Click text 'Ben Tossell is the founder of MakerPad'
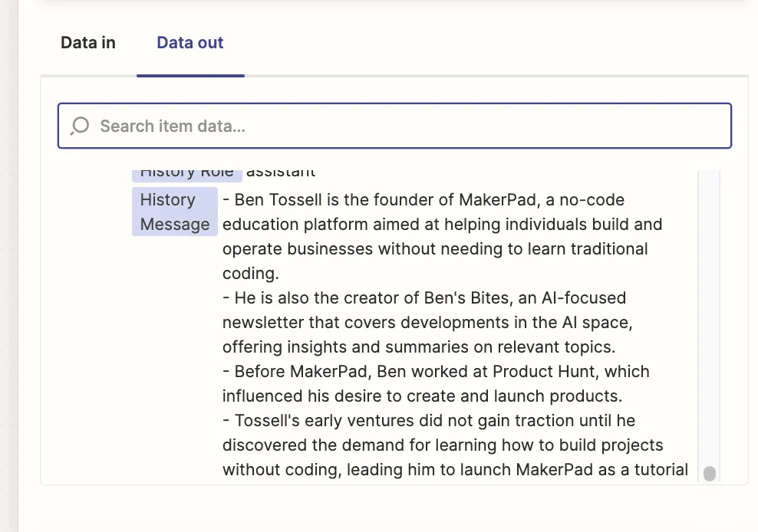The width and height of the screenshot is (758, 532). click(385, 199)
